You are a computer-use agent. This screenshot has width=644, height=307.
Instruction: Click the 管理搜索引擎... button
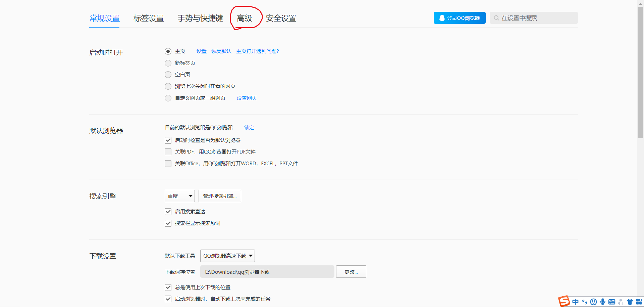[x=220, y=196]
